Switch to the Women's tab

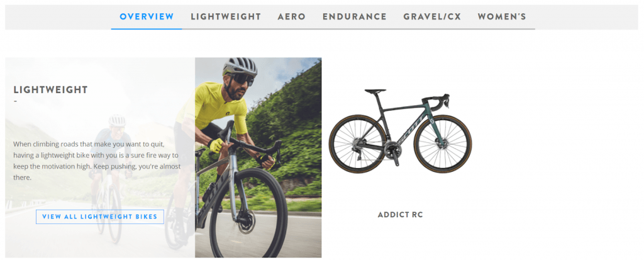pyautogui.click(x=502, y=17)
